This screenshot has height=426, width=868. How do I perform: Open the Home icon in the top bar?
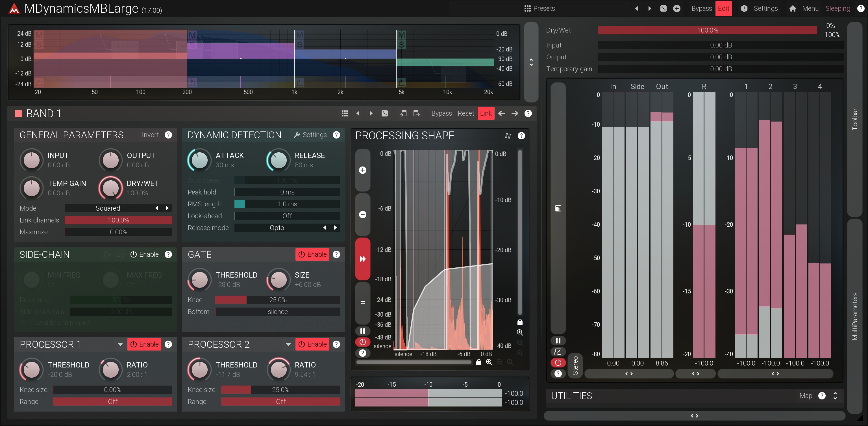coord(793,8)
